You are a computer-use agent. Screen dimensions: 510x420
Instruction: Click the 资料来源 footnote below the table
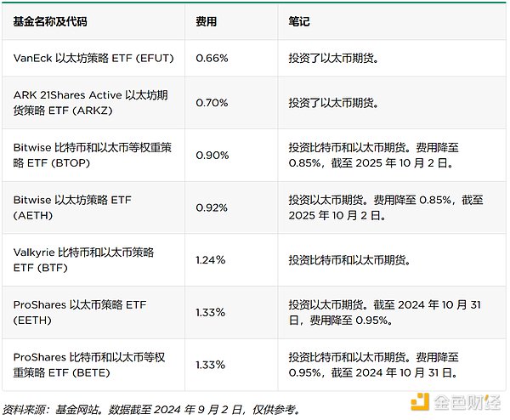point(151,410)
